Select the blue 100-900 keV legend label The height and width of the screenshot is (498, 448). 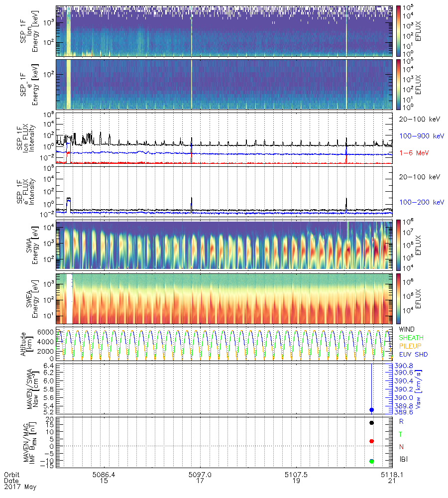pos(420,135)
